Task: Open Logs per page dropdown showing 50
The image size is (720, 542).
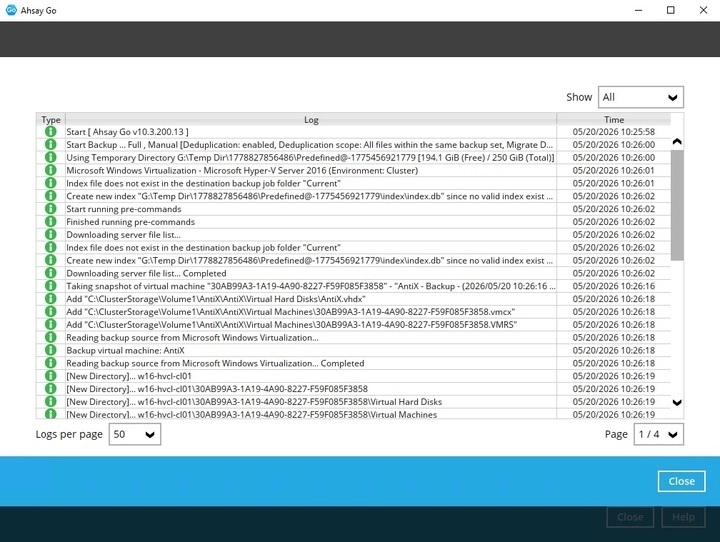Action: (135, 434)
